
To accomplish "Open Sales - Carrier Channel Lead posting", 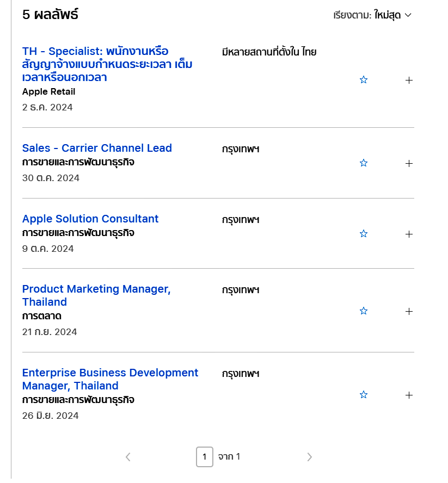I will pyautogui.click(x=97, y=148).
